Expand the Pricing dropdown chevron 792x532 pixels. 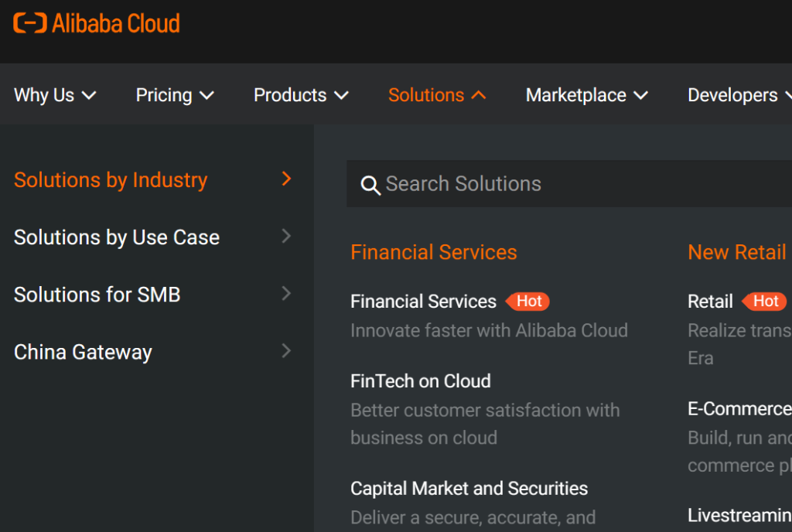tap(207, 95)
